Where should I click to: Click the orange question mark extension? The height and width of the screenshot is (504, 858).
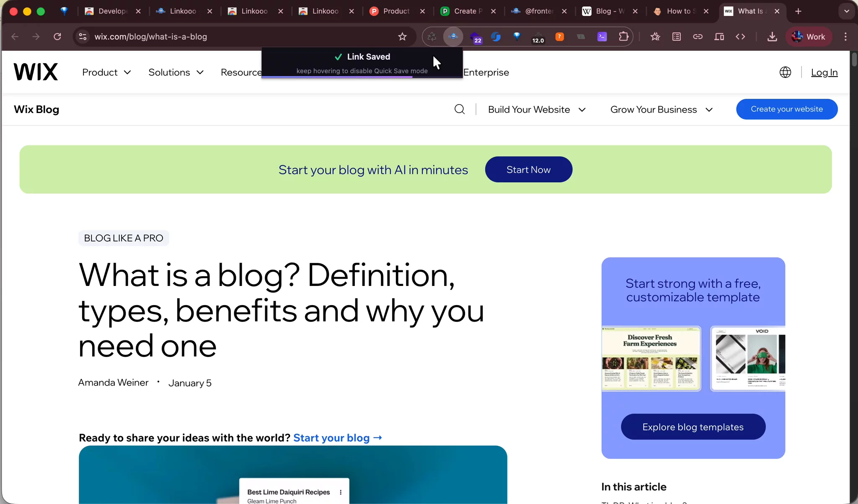[559, 37]
